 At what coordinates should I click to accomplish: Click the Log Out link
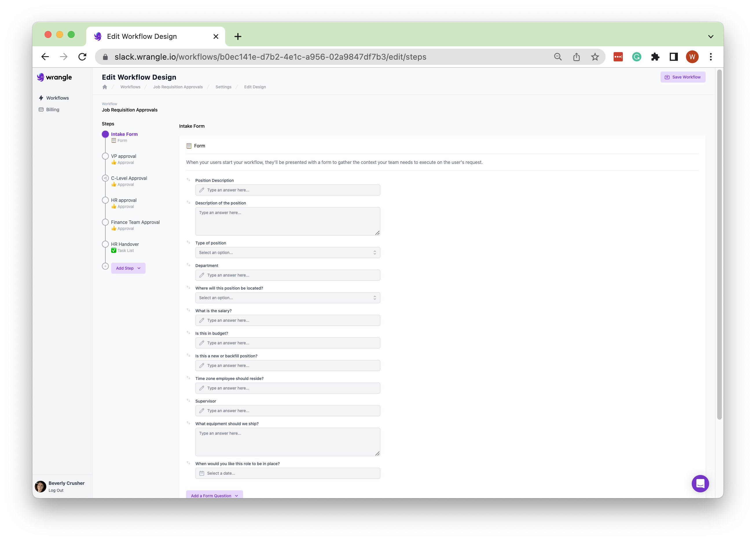[x=56, y=490]
